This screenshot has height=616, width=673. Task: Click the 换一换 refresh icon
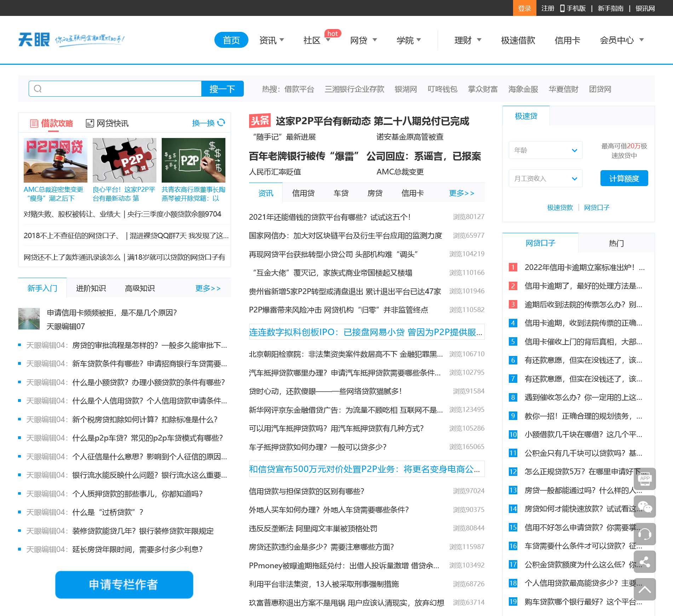coord(222,122)
